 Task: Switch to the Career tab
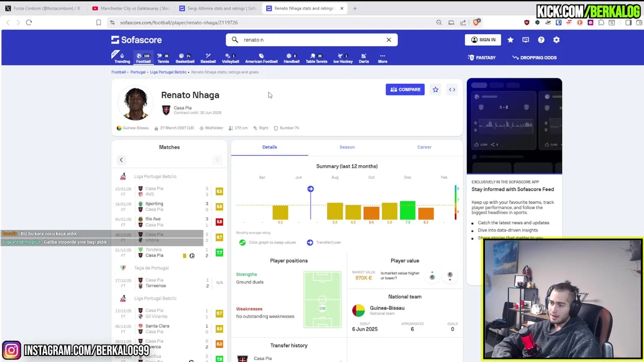(x=424, y=147)
